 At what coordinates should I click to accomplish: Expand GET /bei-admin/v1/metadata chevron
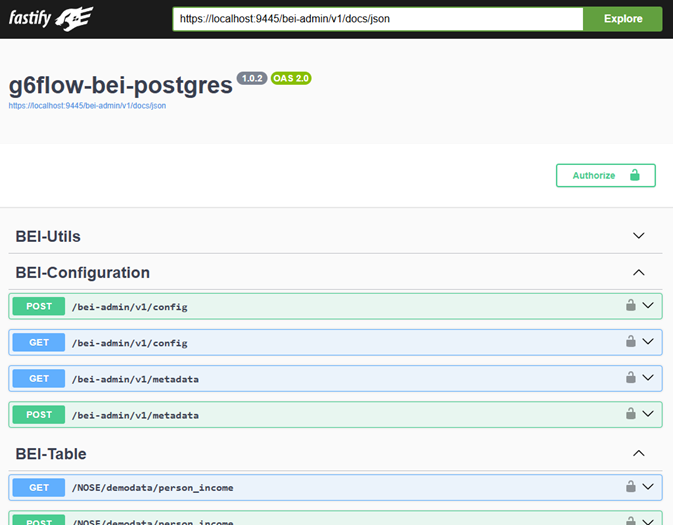coord(648,377)
